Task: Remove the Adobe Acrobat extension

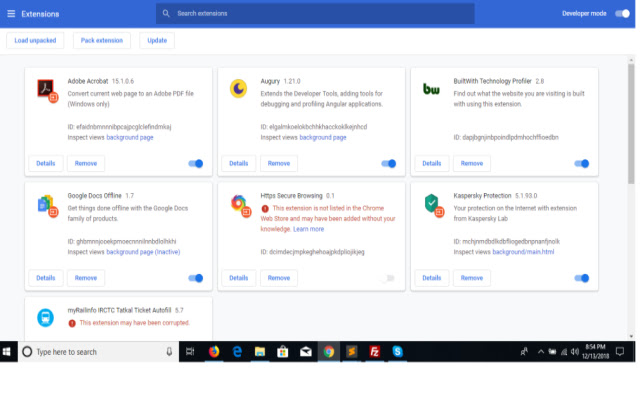Action: pyautogui.click(x=86, y=163)
